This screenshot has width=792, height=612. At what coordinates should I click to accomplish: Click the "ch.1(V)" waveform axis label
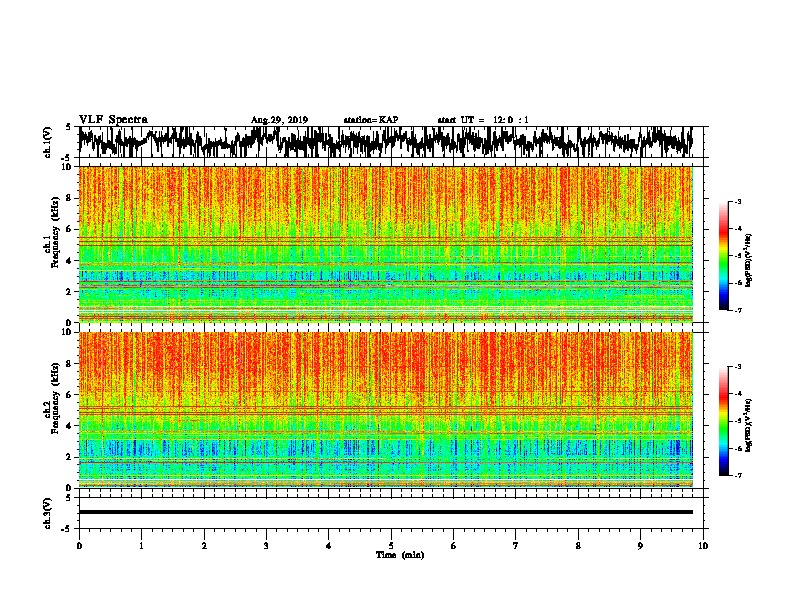click(x=47, y=142)
